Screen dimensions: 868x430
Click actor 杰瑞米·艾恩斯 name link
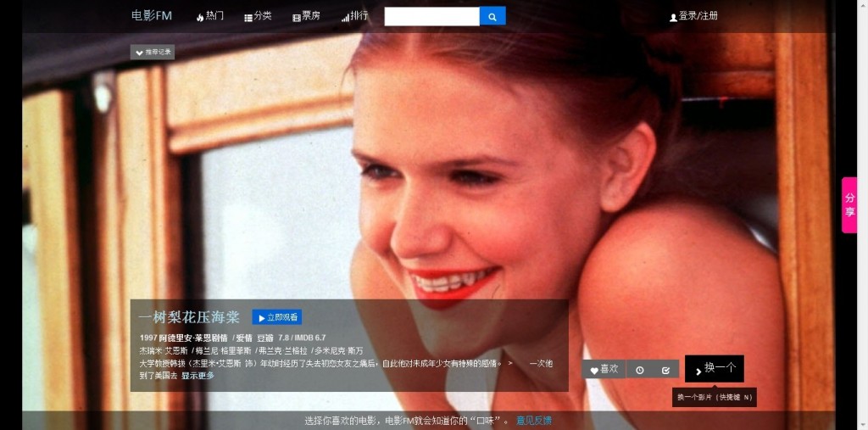(164, 351)
